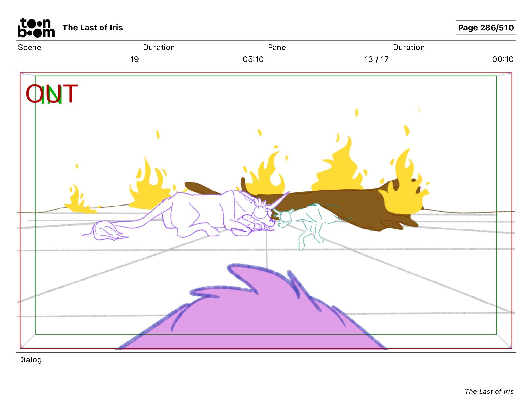Click the header title The Last of Iris
Screen dimensions: 532x411
coord(93,28)
